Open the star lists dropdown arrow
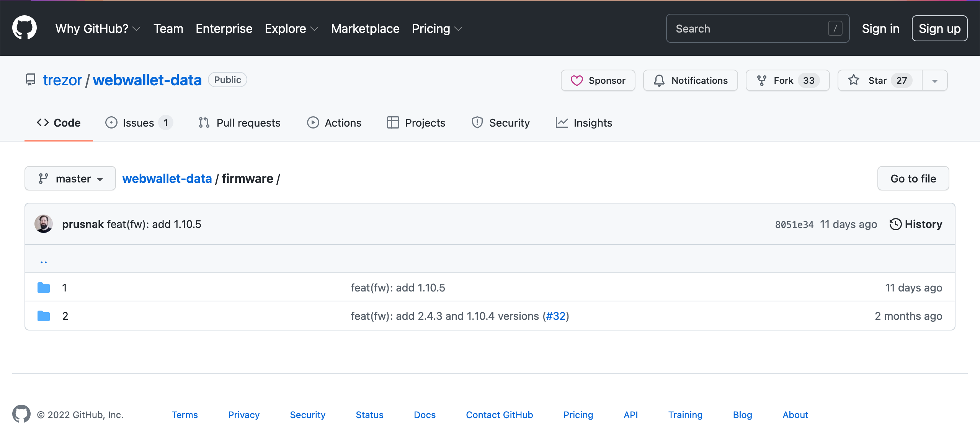Viewport: 980px width, 433px height. pyautogui.click(x=935, y=80)
